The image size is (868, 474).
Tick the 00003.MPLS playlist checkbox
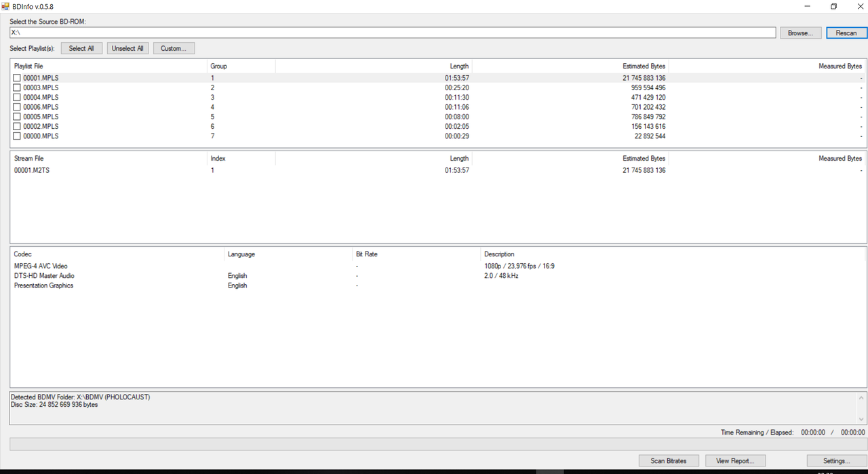(x=17, y=87)
